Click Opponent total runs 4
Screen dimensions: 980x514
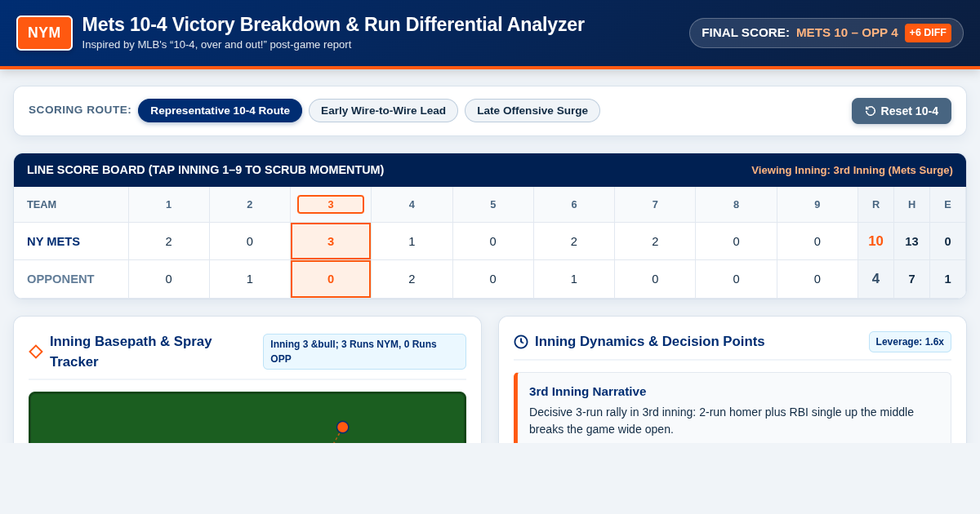coord(875,279)
